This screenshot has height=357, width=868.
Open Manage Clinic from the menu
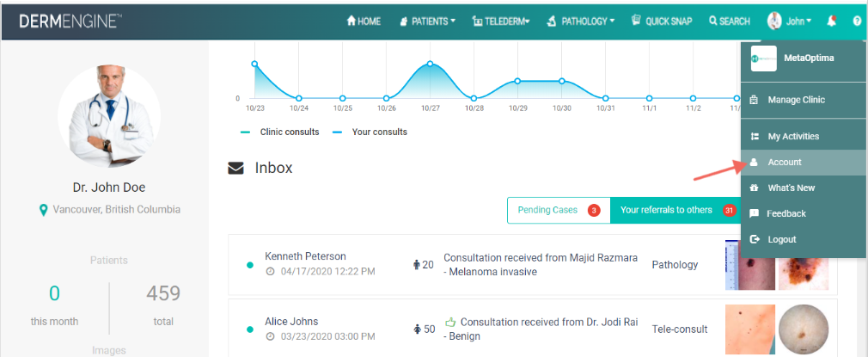[804, 101]
